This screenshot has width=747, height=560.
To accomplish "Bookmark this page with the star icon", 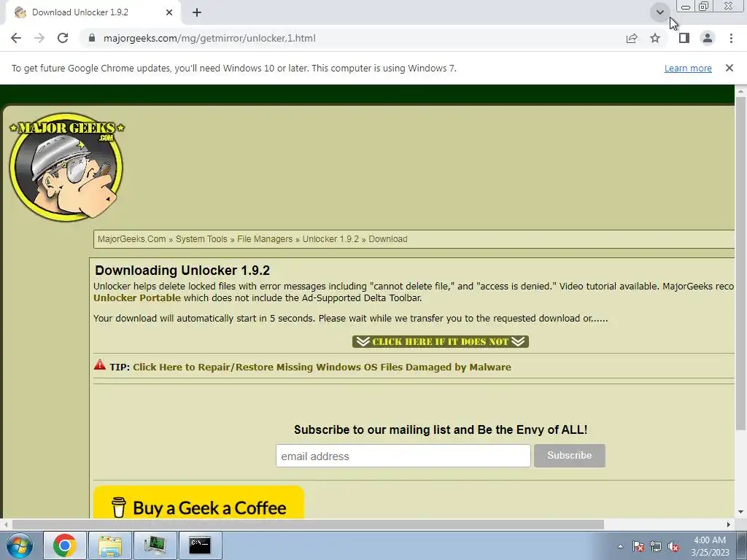I will [655, 38].
